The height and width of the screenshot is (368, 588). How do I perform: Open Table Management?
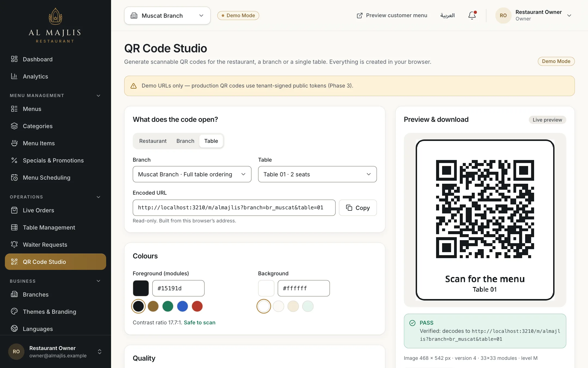(55, 227)
